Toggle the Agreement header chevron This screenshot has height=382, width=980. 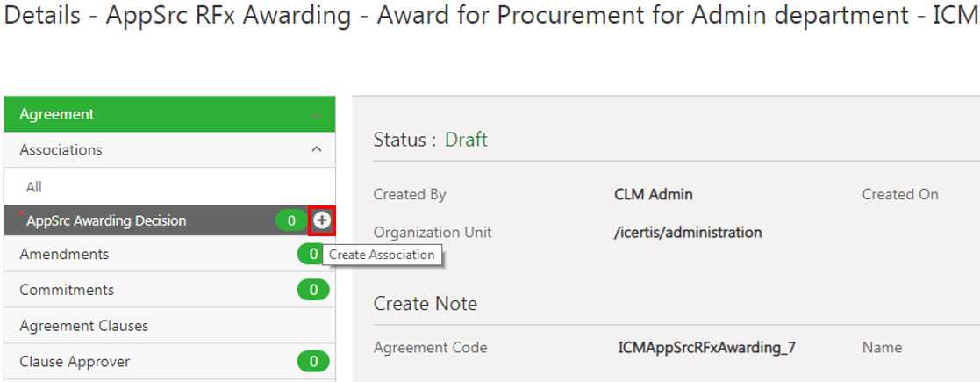point(317,115)
